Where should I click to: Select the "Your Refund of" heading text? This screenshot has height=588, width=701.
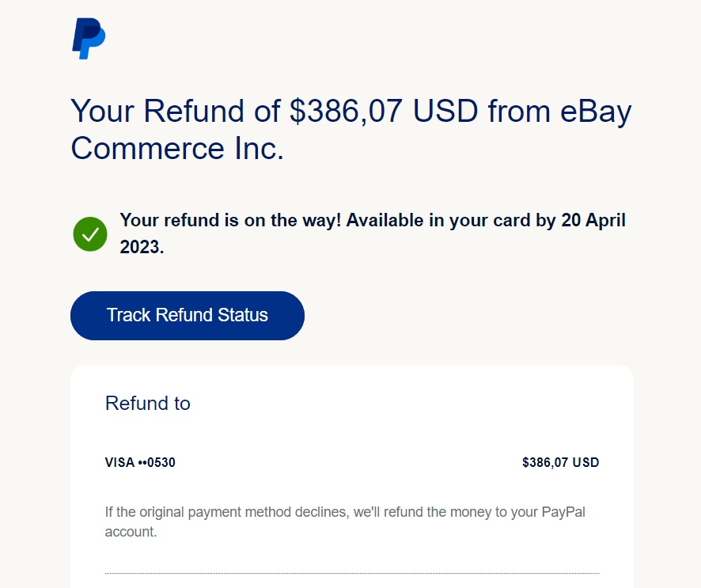click(176, 112)
